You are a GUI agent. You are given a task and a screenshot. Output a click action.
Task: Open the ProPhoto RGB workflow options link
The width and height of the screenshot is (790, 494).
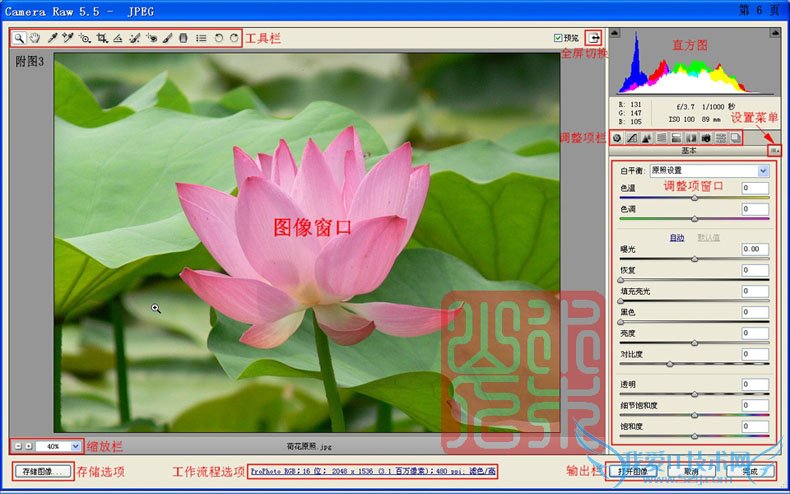point(372,470)
